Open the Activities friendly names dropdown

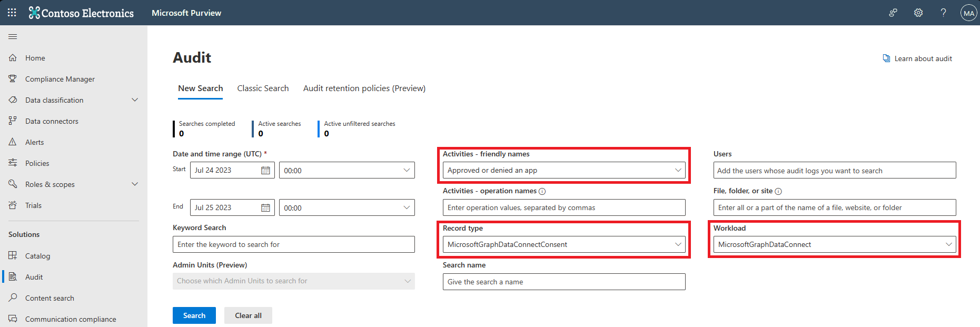[564, 170]
